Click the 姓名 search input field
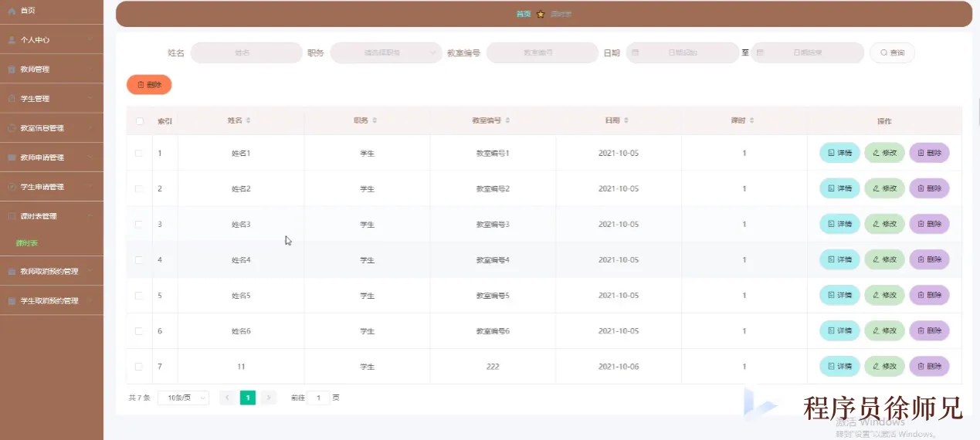 click(246, 52)
